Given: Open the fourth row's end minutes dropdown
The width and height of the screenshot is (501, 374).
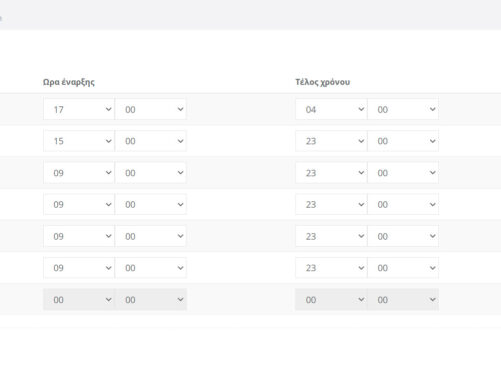Looking at the screenshot, I should (x=403, y=204).
